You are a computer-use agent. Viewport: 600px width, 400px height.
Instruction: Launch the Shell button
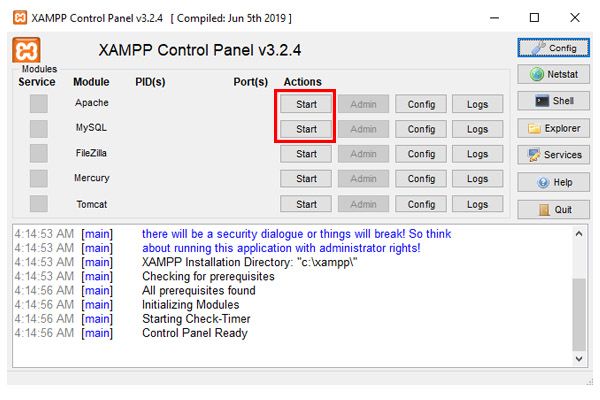[x=553, y=101]
